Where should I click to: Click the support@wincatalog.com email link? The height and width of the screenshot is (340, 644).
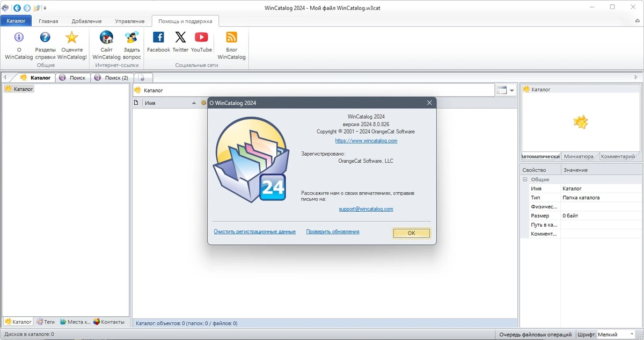click(x=366, y=209)
